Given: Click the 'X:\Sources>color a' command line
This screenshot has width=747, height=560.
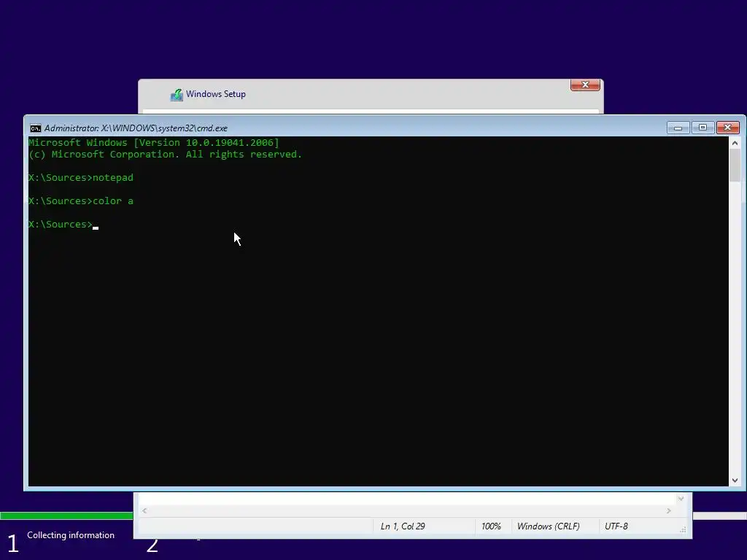Looking at the screenshot, I should tap(81, 201).
